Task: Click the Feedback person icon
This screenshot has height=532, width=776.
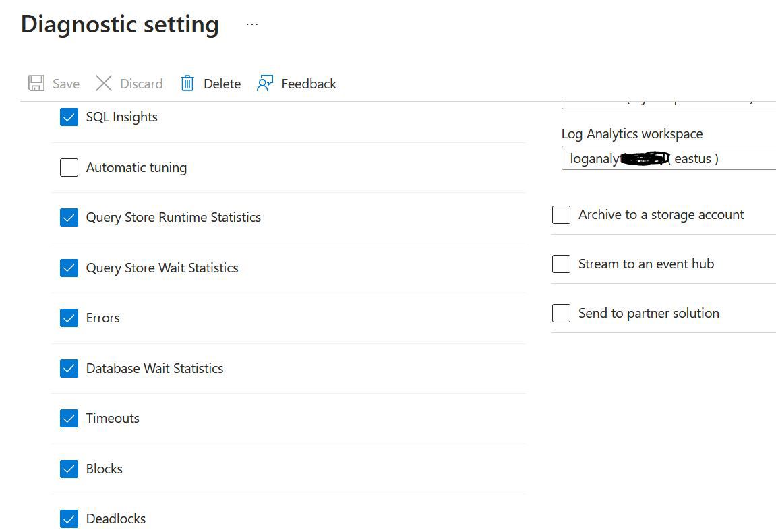Action: pyautogui.click(x=265, y=83)
